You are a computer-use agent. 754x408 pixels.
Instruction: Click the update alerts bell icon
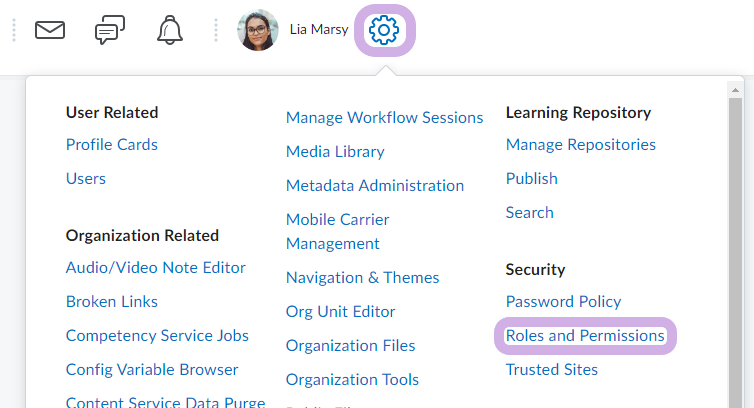pyautogui.click(x=170, y=30)
